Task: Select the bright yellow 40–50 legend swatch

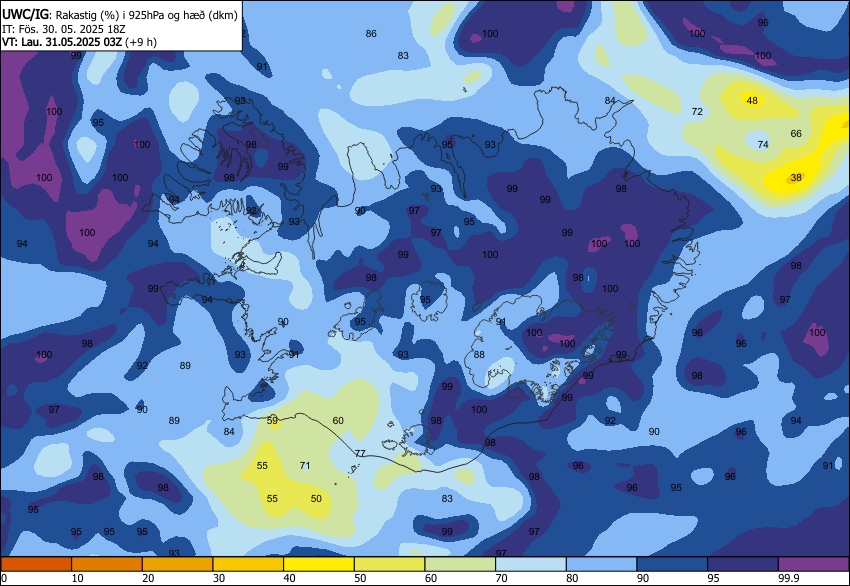Action: (x=319, y=564)
